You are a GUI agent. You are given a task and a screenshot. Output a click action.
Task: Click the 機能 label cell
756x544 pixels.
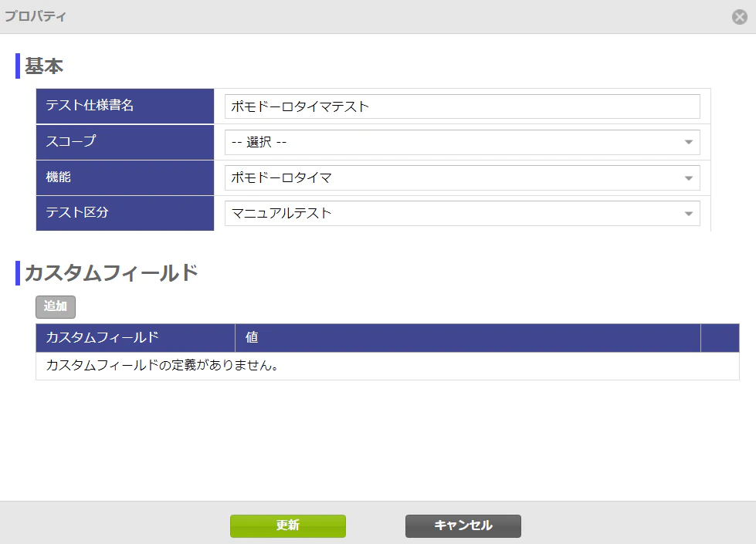coord(125,177)
